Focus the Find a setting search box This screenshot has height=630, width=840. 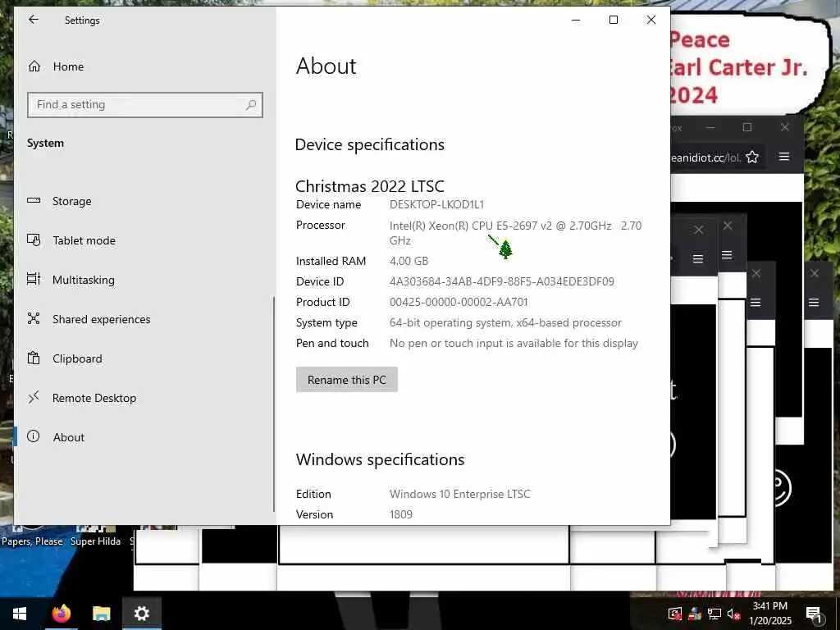[x=144, y=104]
